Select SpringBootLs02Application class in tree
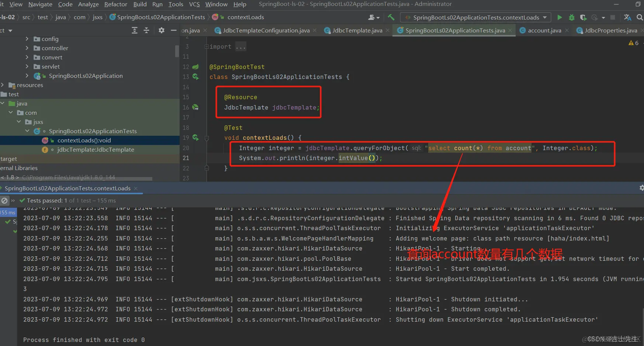The width and height of the screenshot is (644, 346). 86,76
